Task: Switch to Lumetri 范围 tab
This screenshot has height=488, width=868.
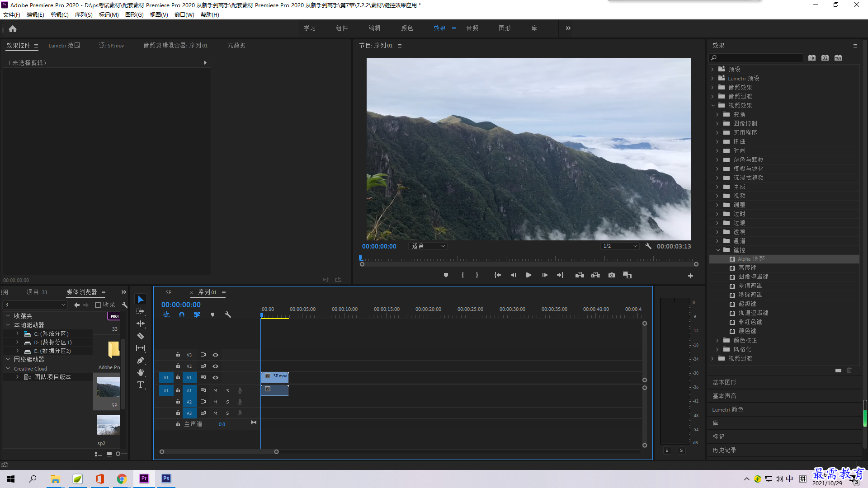Action: [64, 46]
